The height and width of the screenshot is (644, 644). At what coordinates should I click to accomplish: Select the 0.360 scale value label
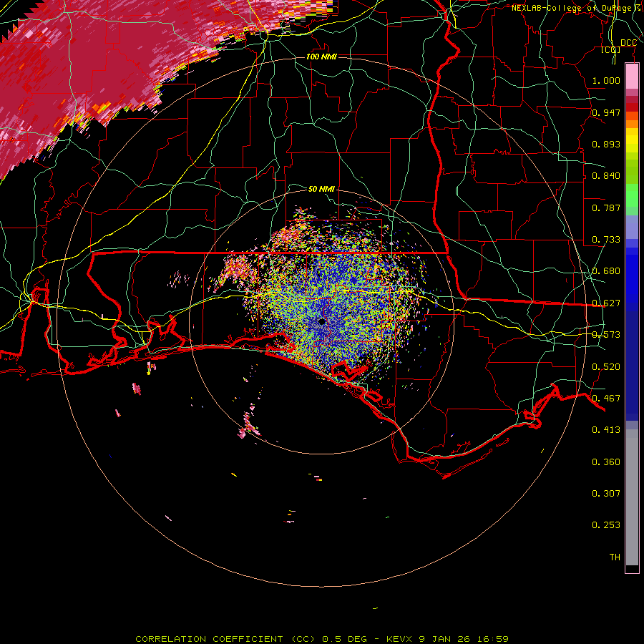(606, 462)
